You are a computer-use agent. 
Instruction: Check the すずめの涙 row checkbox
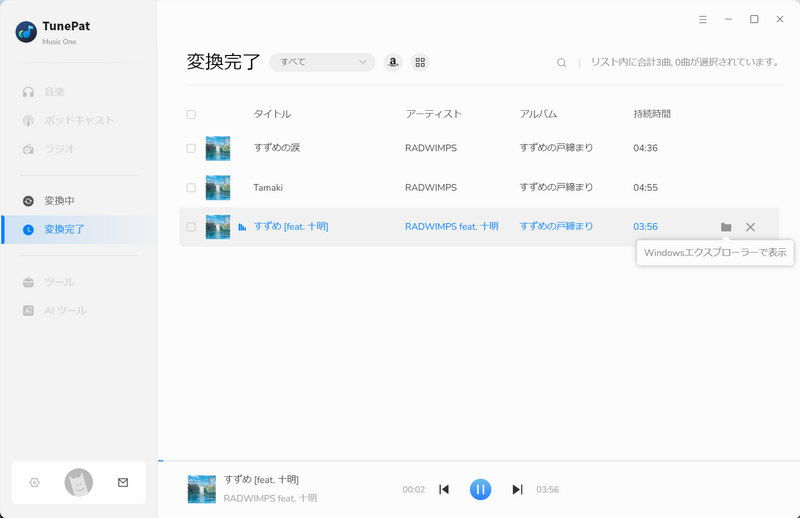pyautogui.click(x=191, y=149)
